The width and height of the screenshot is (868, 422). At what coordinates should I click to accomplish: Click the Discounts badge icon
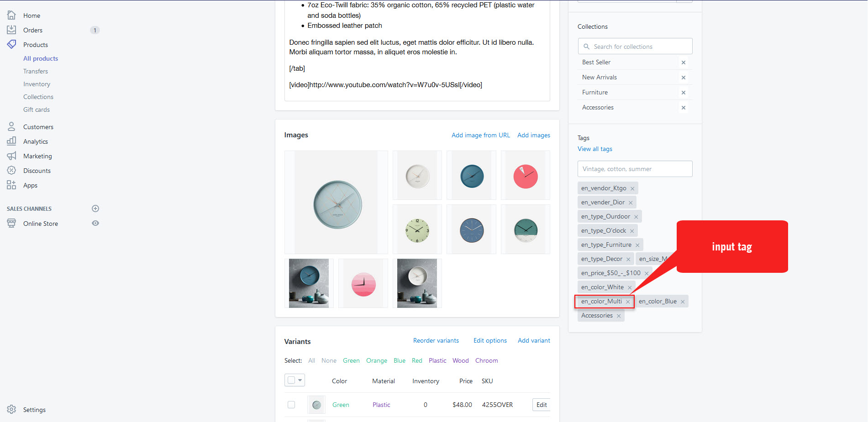[x=11, y=170]
